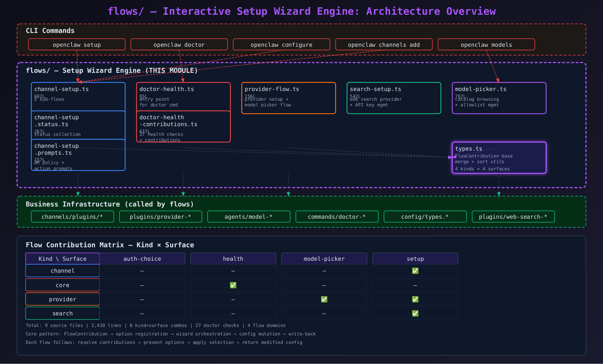Click the provider row model-picker checkmark
This screenshot has width=603, height=364.
click(324, 299)
